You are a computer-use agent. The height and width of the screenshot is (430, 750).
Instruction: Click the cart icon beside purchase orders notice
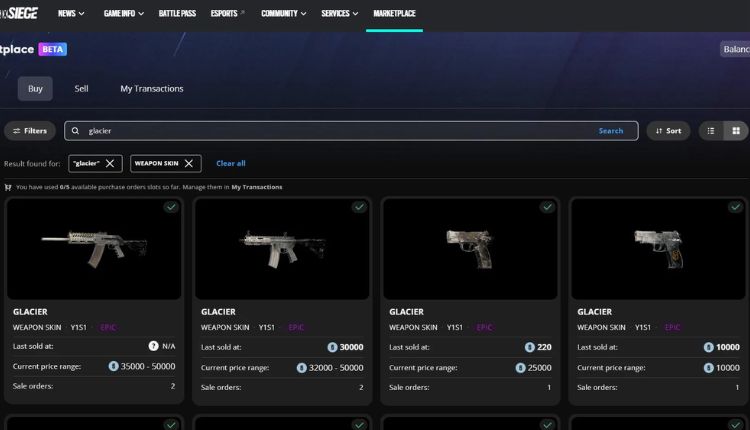(8, 187)
